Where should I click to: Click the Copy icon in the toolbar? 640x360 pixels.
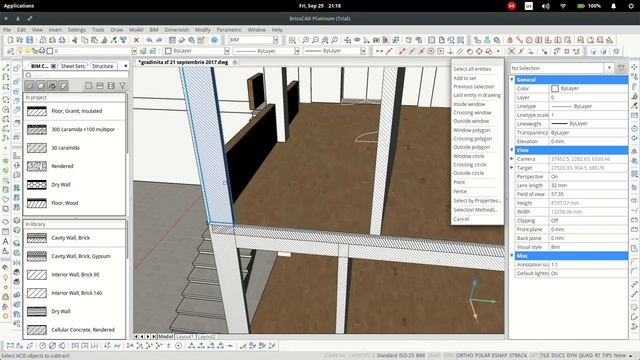pyautogui.click(x=84, y=40)
